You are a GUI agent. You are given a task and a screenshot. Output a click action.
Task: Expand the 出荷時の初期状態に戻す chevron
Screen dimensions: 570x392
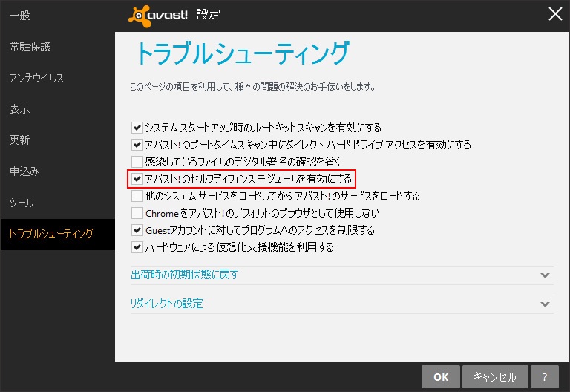546,275
